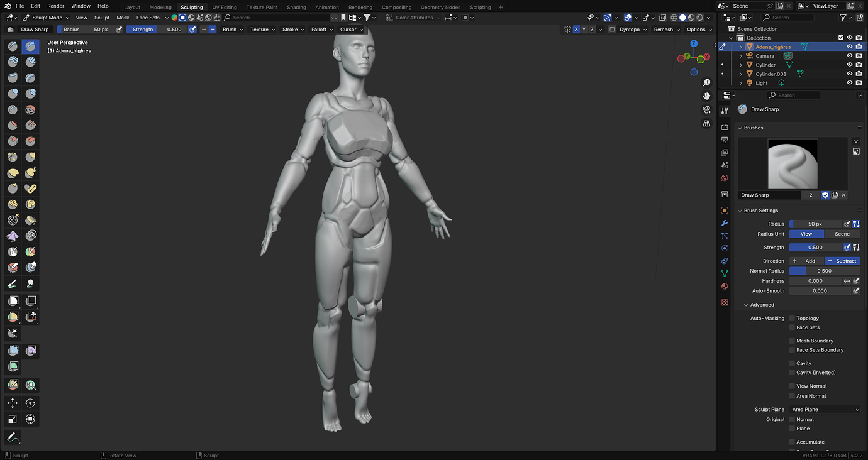
Task: Switch to the UV Editing workspace tab
Action: [x=225, y=7]
